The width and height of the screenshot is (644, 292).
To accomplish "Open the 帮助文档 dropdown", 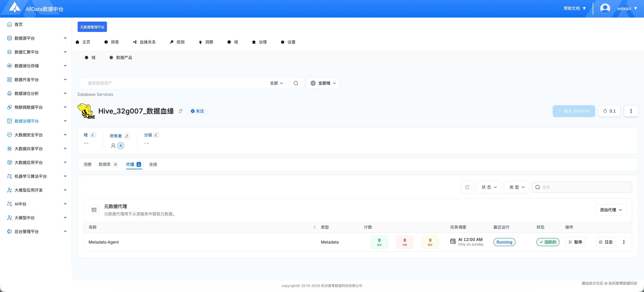I will 575,8.
